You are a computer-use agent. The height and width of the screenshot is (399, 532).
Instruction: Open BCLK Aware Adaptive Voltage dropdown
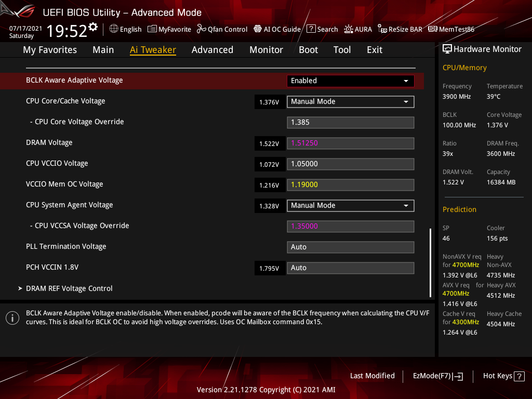click(351, 81)
